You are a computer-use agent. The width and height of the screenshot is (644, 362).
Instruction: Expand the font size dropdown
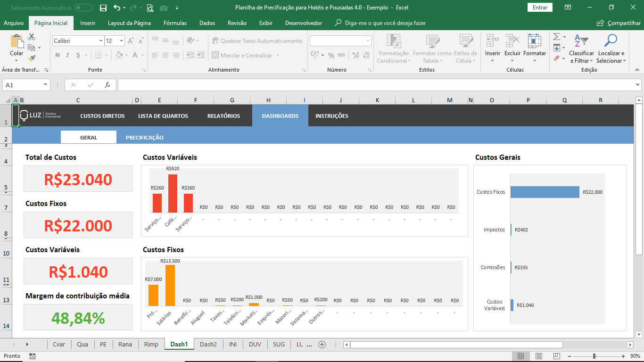[121, 41]
